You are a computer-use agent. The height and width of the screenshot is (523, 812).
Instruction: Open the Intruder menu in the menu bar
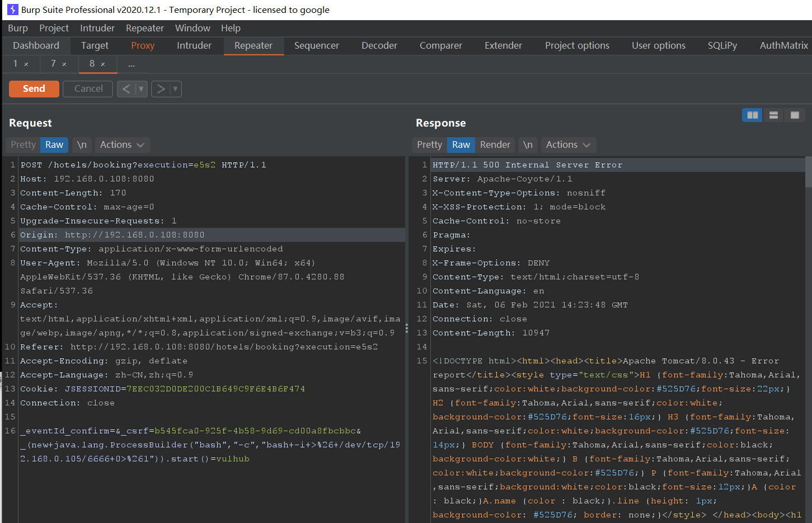(97, 28)
